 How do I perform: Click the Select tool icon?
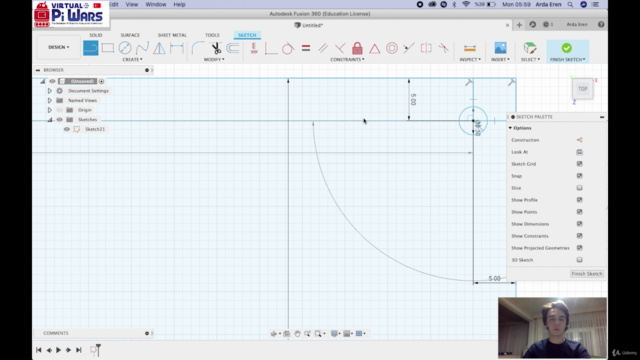(x=530, y=48)
